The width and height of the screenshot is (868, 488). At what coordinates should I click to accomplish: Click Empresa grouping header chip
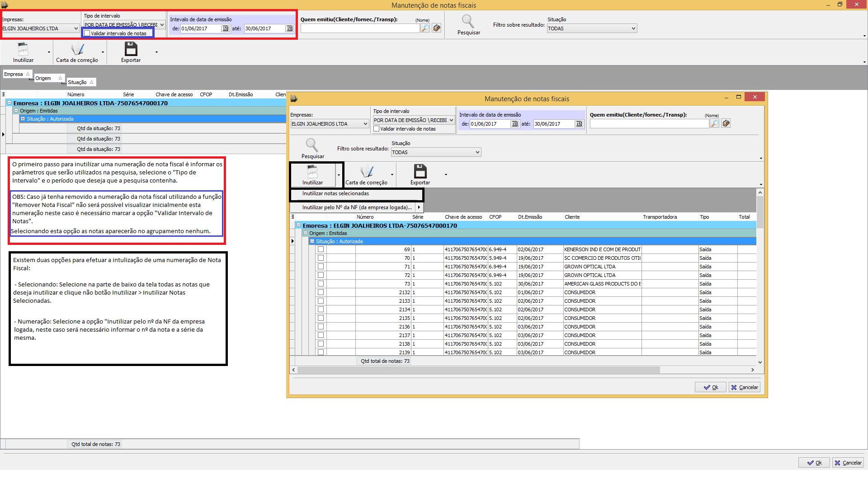(x=17, y=74)
